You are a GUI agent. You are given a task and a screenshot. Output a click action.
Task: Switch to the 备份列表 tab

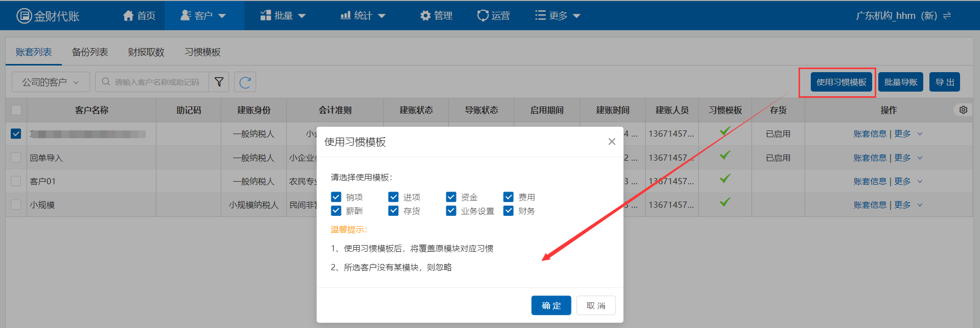(90, 52)
